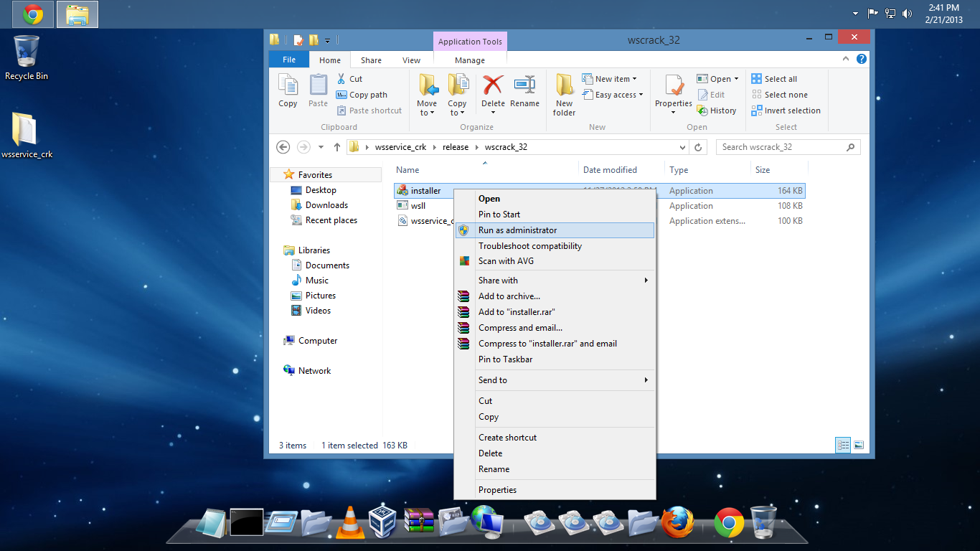Select Add to "installer.rar" in the context menu
Image resolution: width=980 pixels, height=551 pixels.
coord(518,311)
